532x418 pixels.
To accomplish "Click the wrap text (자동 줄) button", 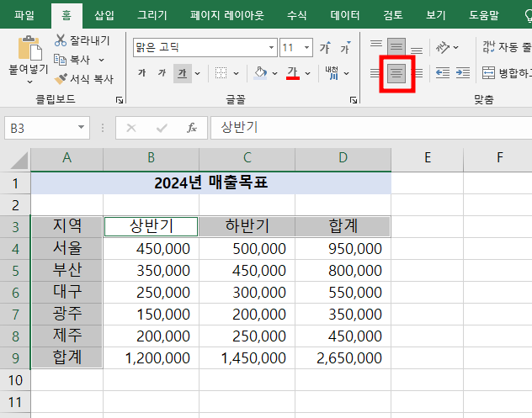I will [506, 47].
